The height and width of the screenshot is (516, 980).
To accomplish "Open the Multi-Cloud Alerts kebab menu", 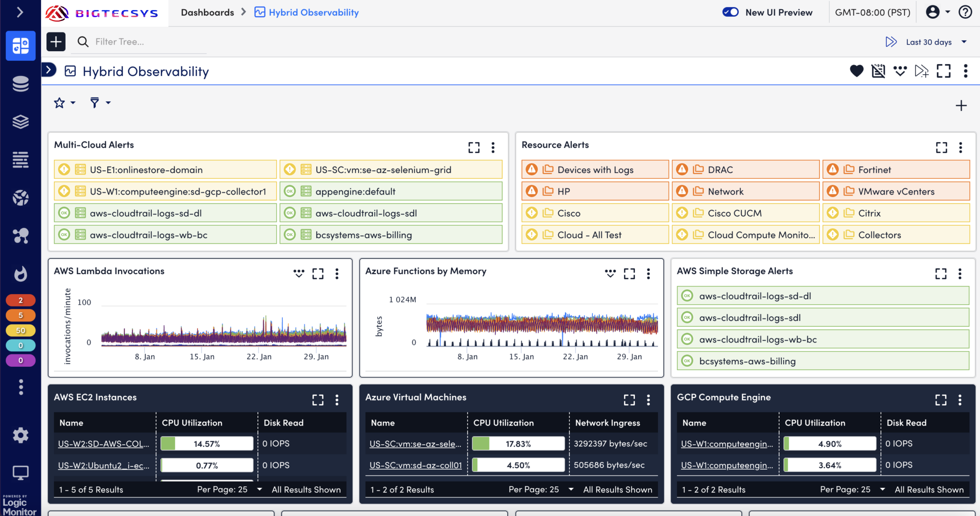I will [x=493, y=147].
